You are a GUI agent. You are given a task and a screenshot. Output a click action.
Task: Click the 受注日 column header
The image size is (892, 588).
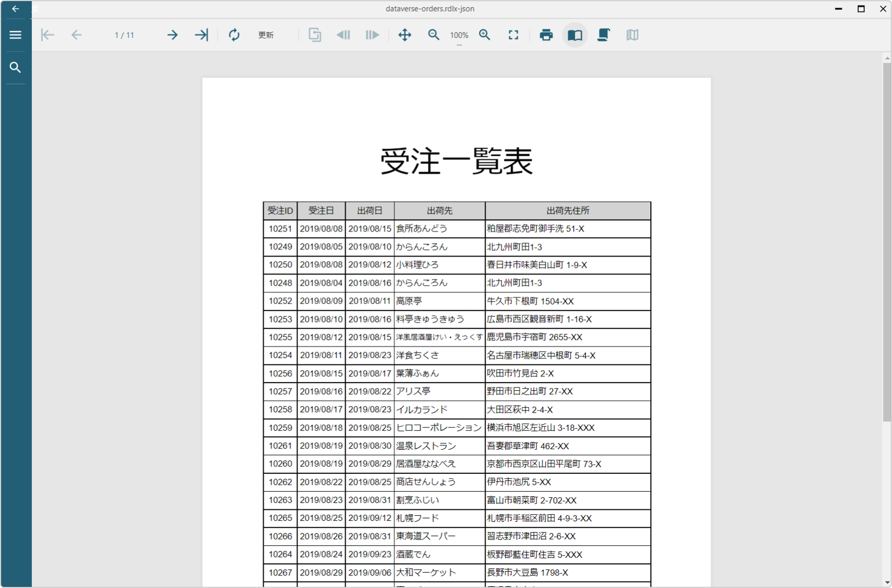click(x=322, y=211)
